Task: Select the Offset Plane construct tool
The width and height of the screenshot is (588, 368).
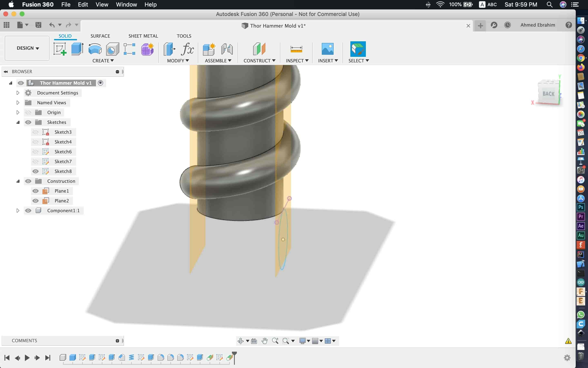Action: (259, 49)
